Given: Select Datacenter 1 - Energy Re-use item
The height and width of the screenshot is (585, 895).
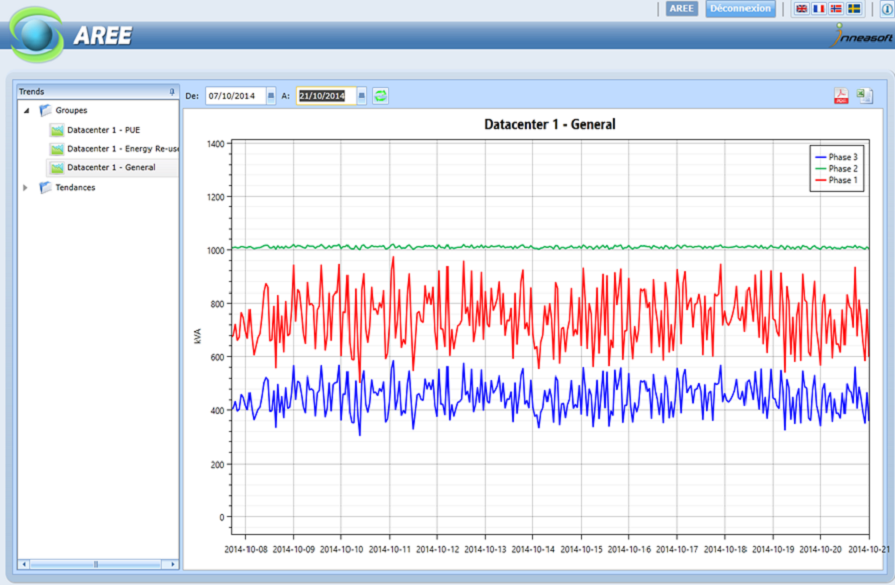Looking at the screenshot, I should pos(122,149).
